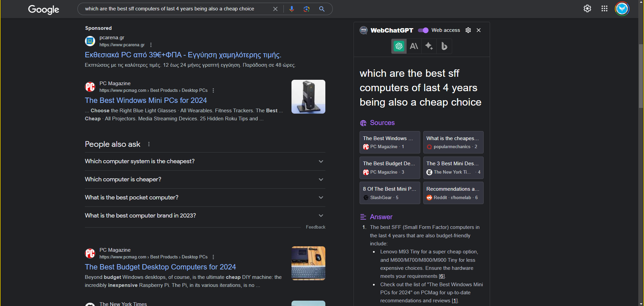The image size is (644, 306).
Task: Click citation [1] in the answer
Action: click(454, 301)
